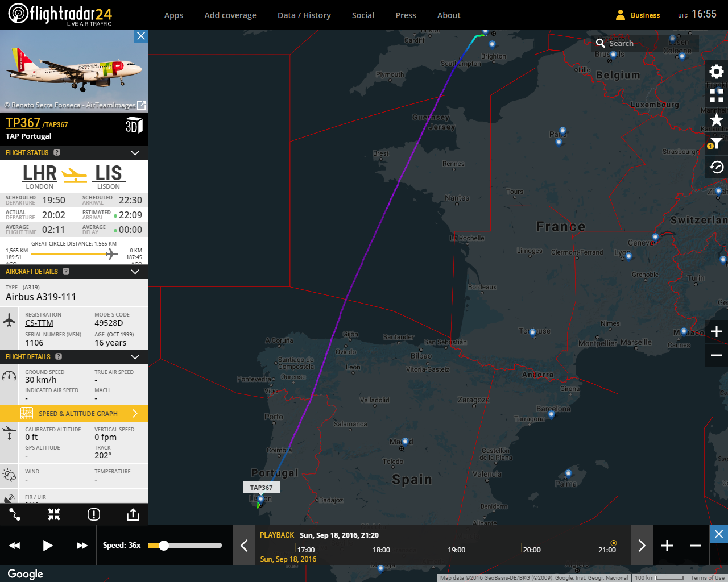Open Business account link
Screen dimensions: 728x582
(x=645, y=15)
